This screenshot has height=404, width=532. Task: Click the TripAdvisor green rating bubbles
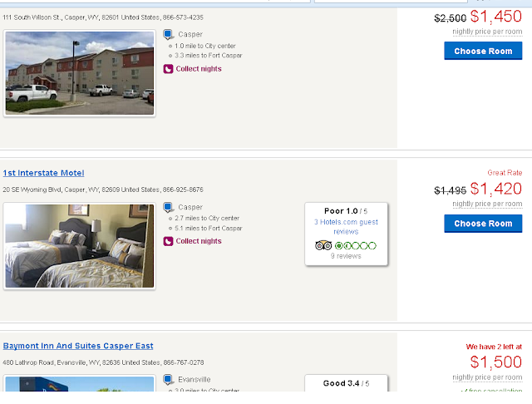(x=355, y=245)
